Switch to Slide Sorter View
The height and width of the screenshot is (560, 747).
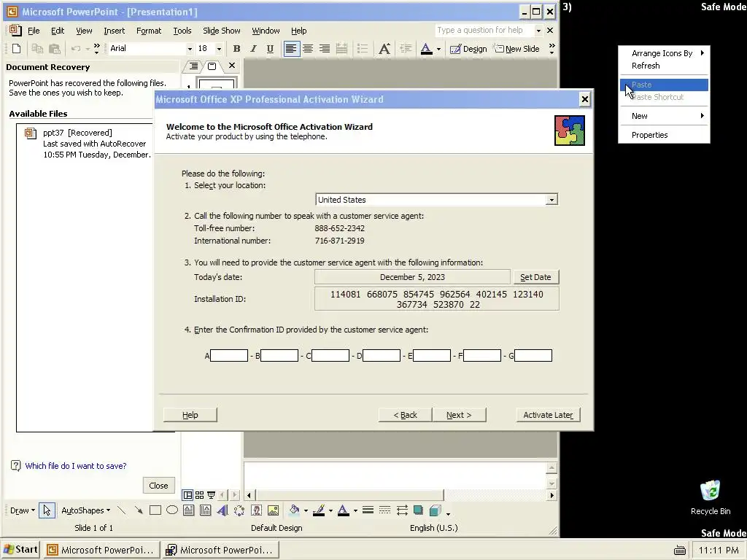pos(199,495)
